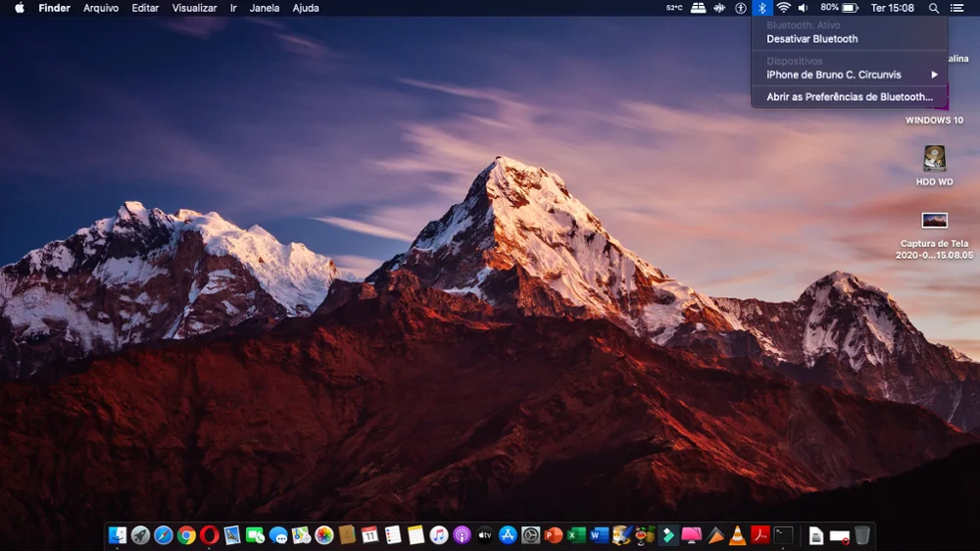Open the Trash in the Dock
This screenshot has width=980, height=551.
pyautogui.click(x=861, y=535)
